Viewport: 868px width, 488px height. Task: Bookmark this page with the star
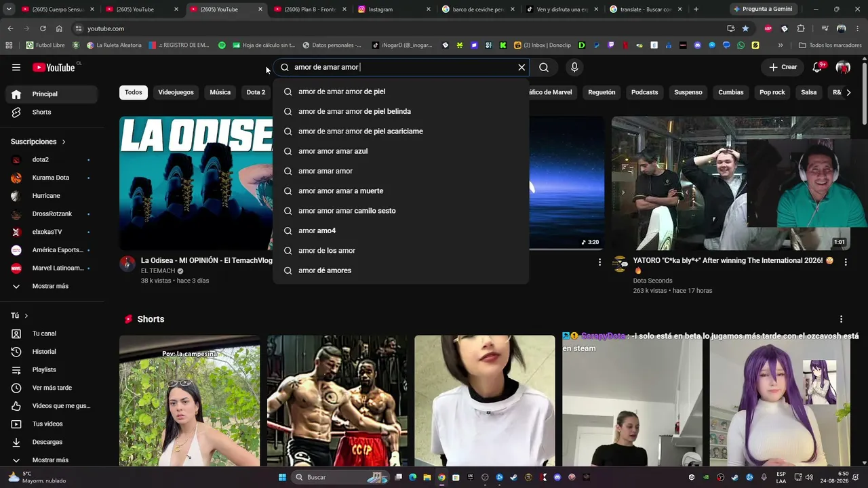click(745, 28)
